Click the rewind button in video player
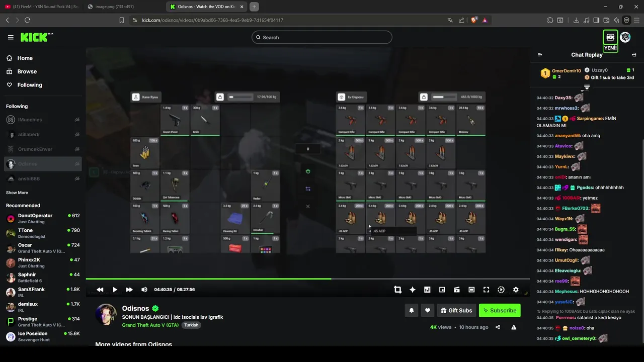 click(x=100, y=290)
